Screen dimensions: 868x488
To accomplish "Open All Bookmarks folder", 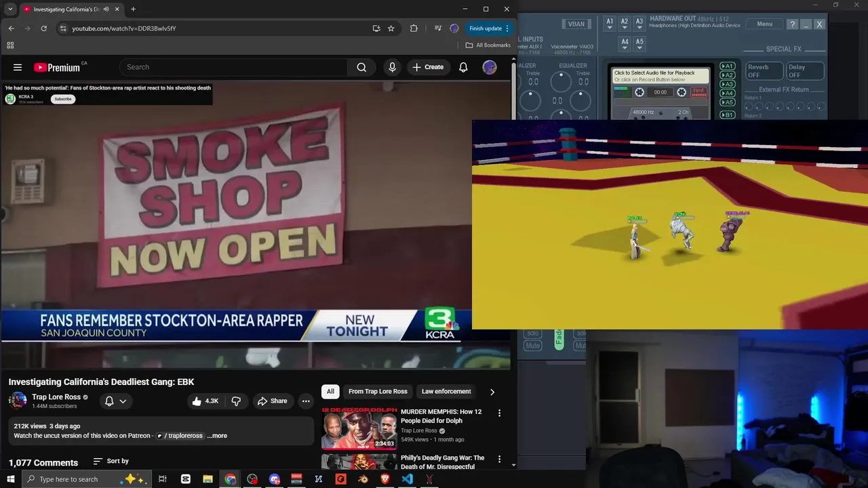I will pyautogui.click(x=488, y=45).
